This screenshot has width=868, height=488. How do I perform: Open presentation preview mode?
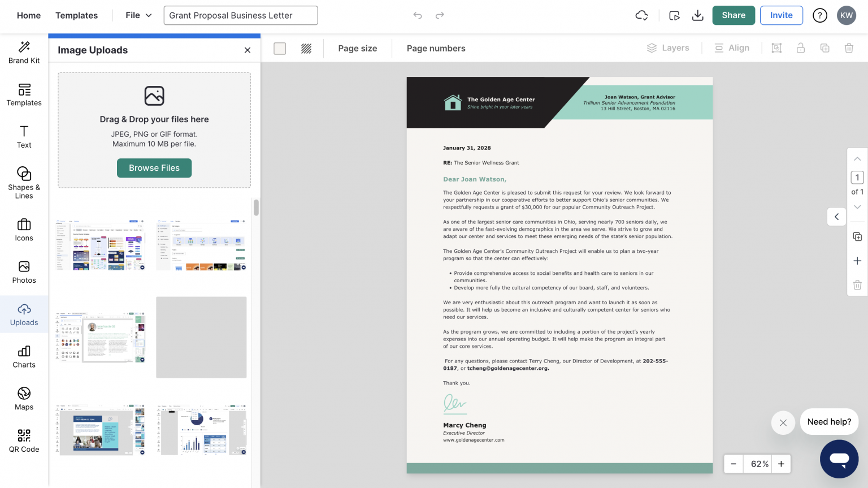674,15
